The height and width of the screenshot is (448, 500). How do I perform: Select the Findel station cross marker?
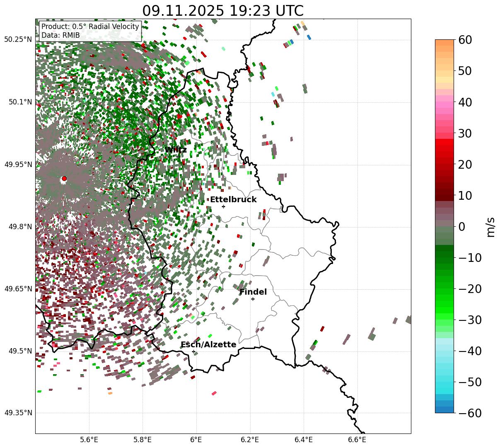click(x=253, y=299)
